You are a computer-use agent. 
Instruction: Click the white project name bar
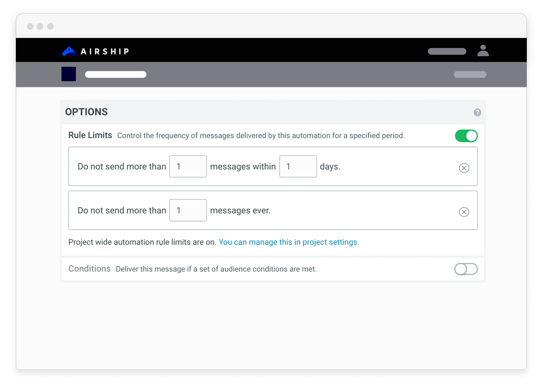pos(116,74)
